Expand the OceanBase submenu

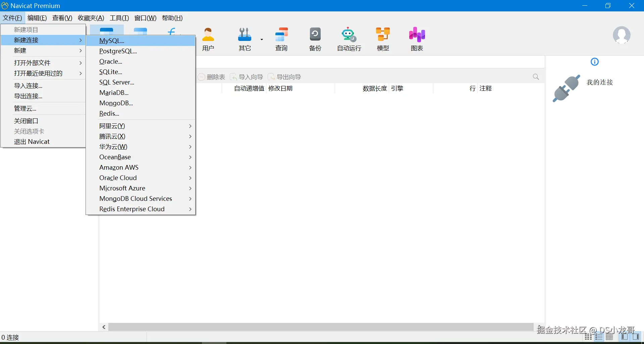point(141,157)
